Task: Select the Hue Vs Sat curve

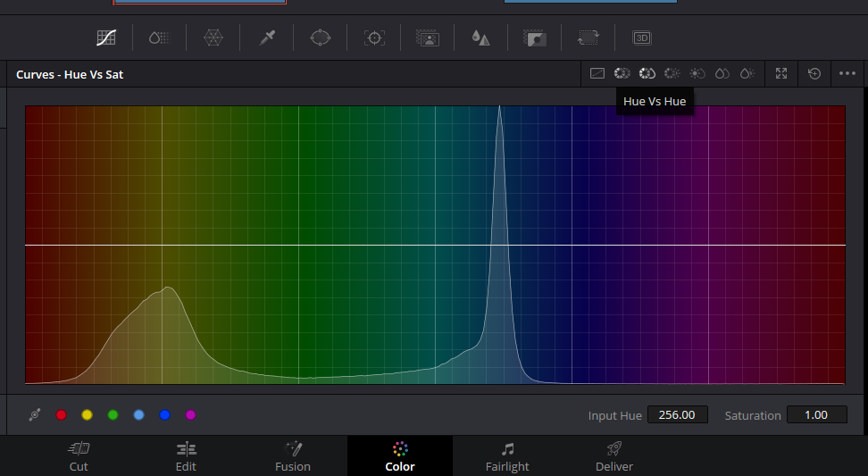Action: click(647, 73)
